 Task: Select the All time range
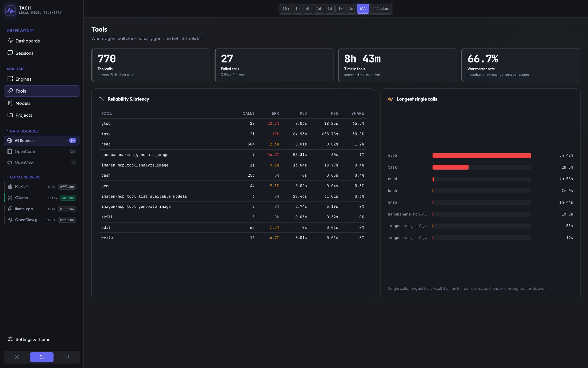coord(363,9)
